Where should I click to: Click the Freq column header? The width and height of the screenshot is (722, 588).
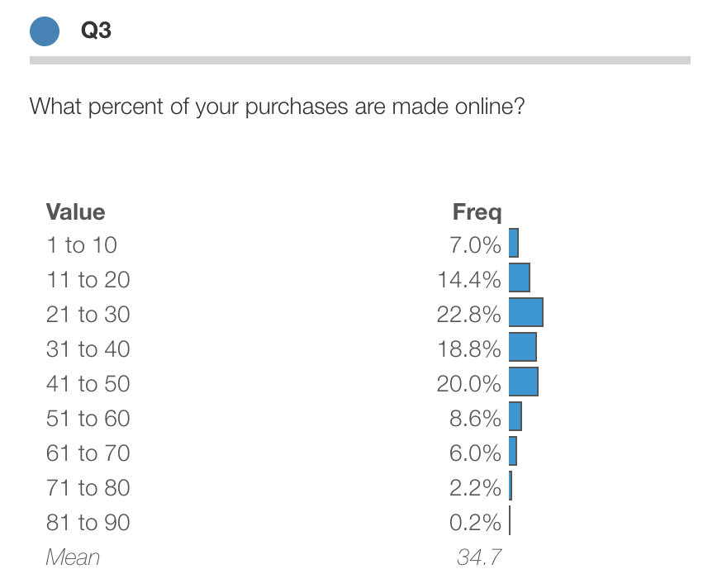477,212
